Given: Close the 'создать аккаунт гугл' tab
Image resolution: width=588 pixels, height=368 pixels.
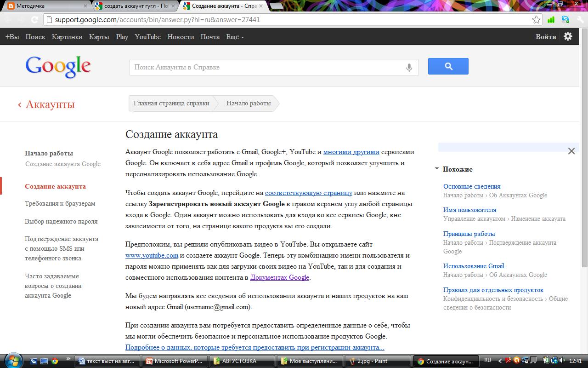Looking at the screenshot, I should pyautogui.click(x=173, y=6).
